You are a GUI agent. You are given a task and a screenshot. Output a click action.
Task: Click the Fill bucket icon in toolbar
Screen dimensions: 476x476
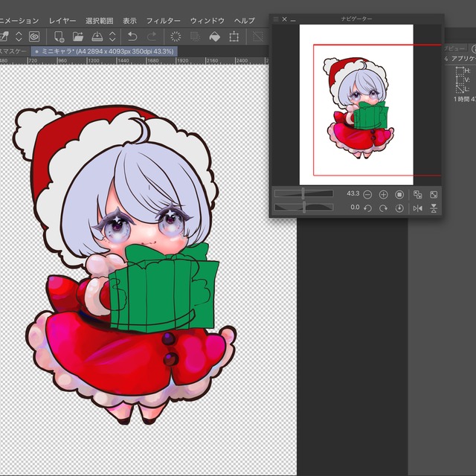pos(214,36)
